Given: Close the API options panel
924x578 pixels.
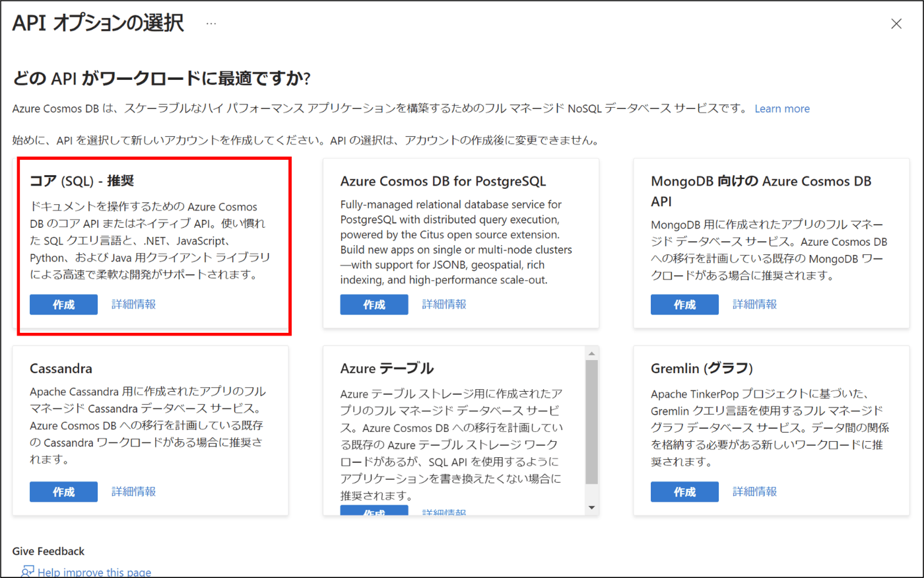Looking at the screenshot, I should tap(896, 24).
